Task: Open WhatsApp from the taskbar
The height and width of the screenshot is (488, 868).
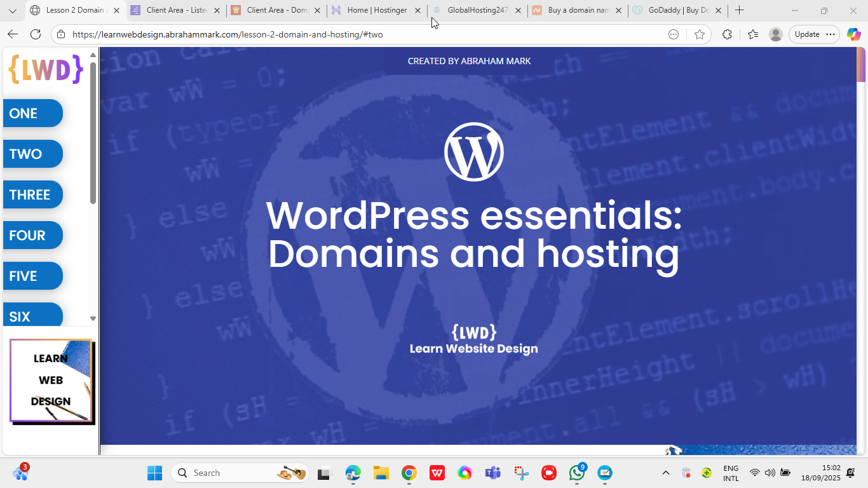Action: 577,473
